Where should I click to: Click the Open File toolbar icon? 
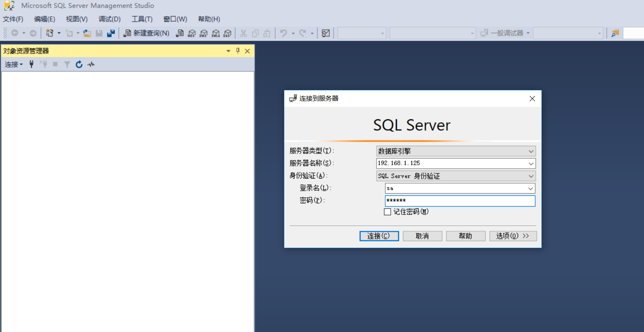tap(86, 33)
